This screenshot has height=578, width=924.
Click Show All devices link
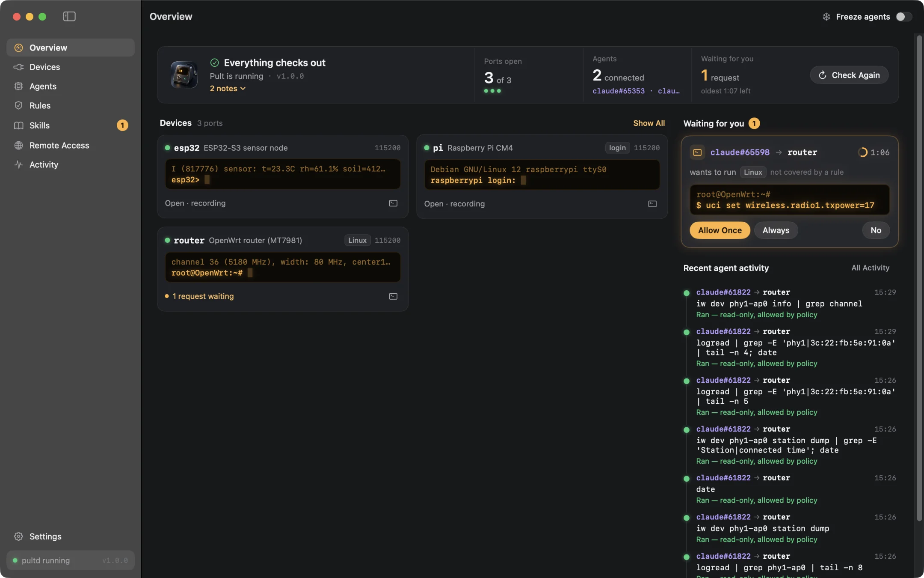649,123
